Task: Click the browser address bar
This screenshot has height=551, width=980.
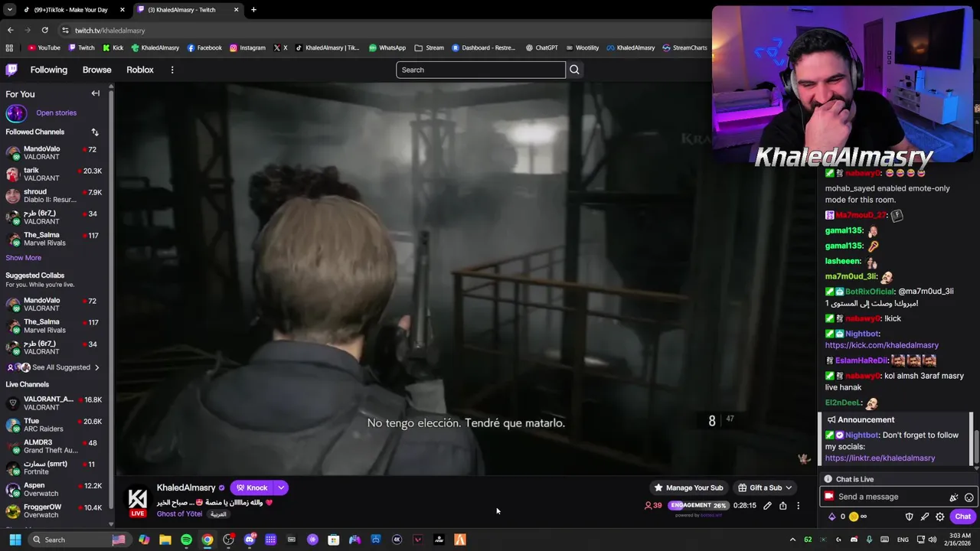Action: (383, 30)
